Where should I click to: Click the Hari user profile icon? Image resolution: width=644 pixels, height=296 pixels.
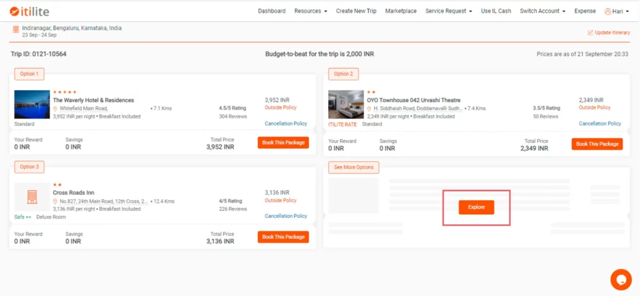pos(608,11)
